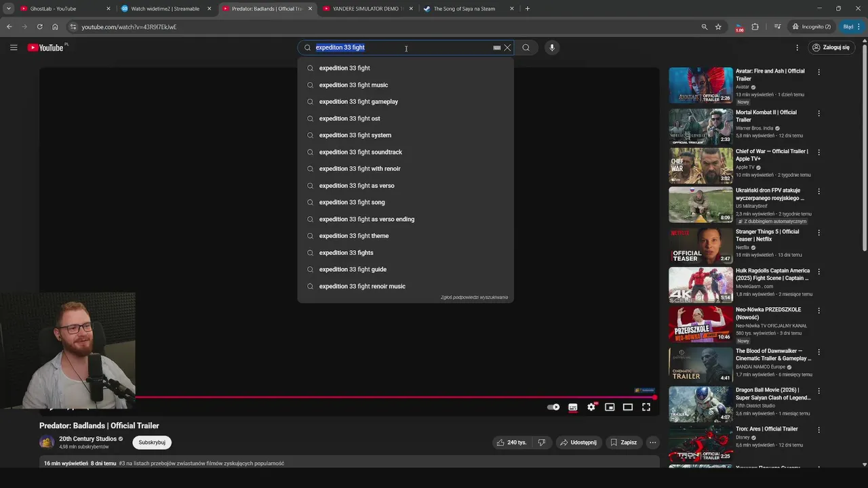Open the YouTube guide hamburger menu

[14, 47]
